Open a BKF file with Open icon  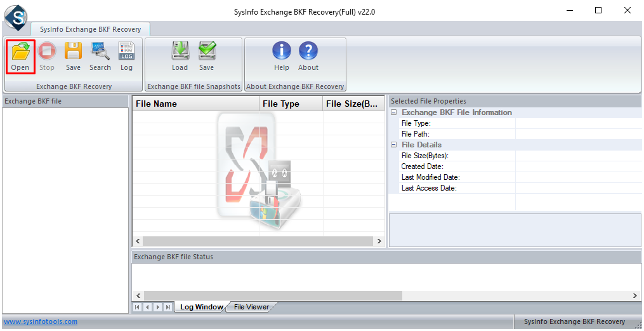[x=20, y=57]
